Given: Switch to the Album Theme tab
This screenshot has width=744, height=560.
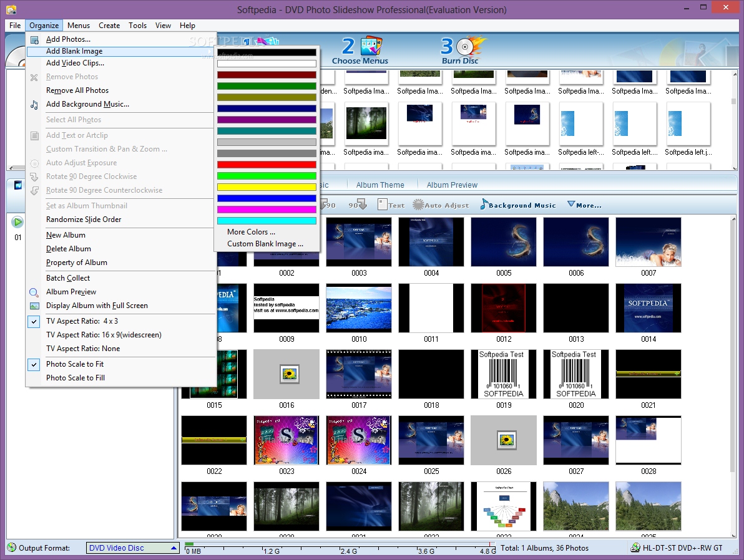Looking at the screenshot, I should (380, 185).
